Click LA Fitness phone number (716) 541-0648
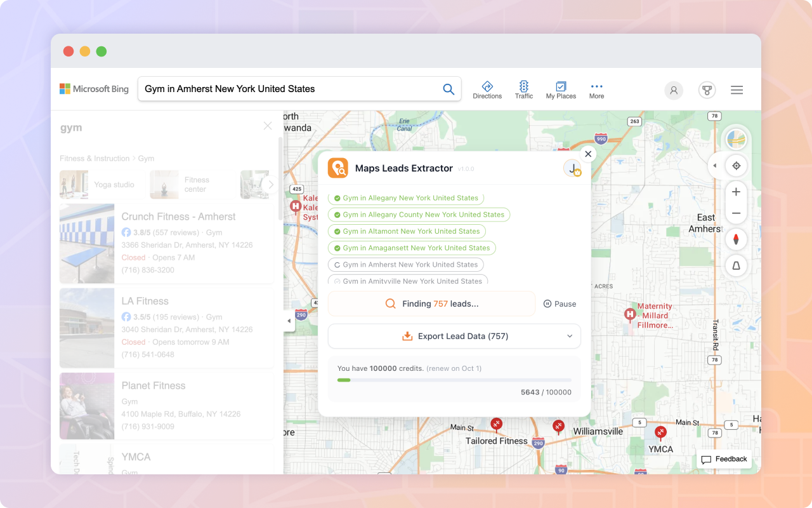 [x=148, y=354]
